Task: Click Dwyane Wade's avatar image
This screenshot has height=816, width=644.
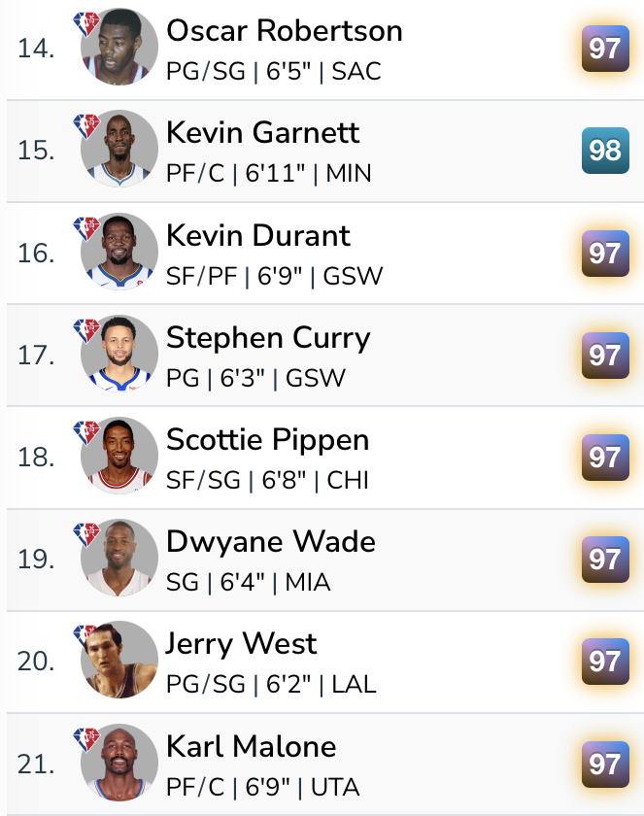Action: point(119,558)
